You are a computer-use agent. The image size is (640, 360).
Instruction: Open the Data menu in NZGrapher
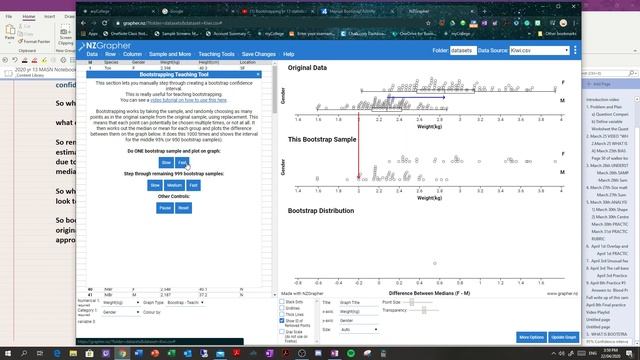tap(92, 54)
